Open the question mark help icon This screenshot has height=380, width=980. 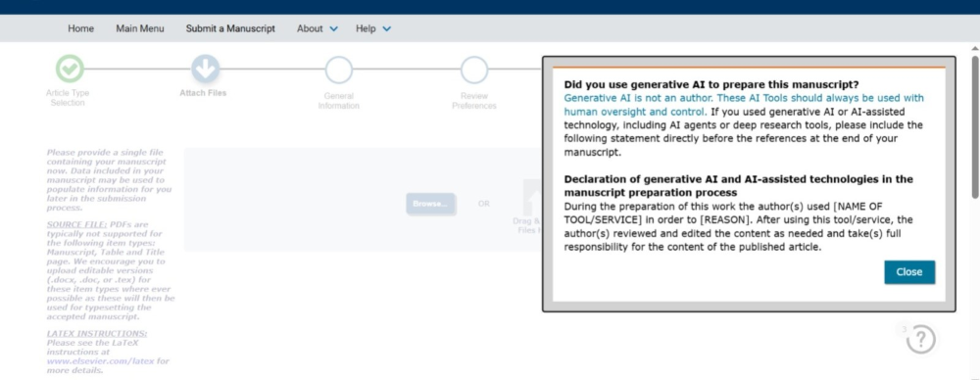[x=920, y=340]
